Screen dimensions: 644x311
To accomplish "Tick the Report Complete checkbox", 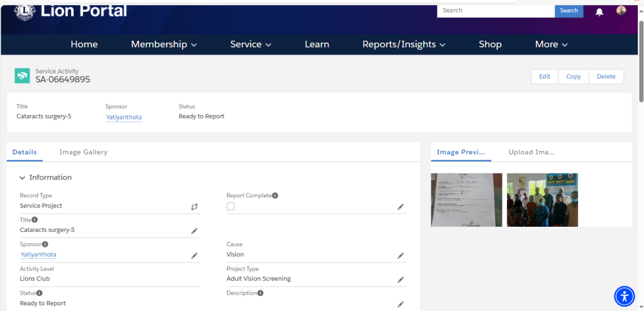I will click(x=231, y=206).
